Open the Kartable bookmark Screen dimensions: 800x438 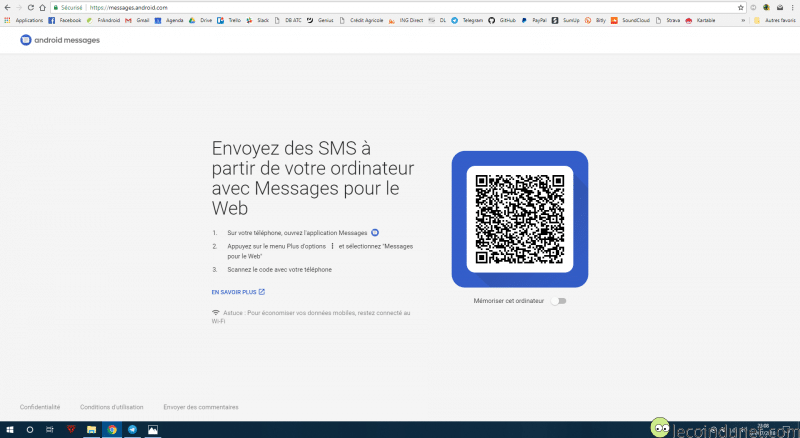pos(701,20)
